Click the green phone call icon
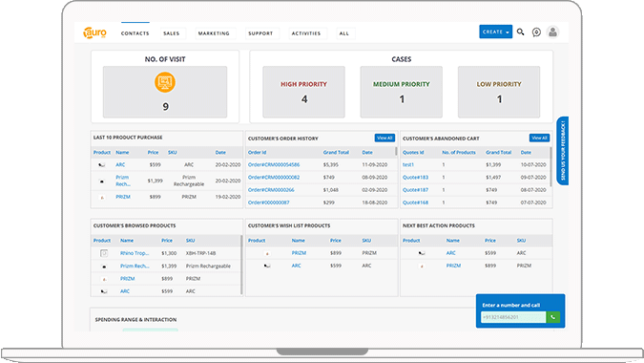This screenshot has width=644, height=363. (x=553, y=317)
